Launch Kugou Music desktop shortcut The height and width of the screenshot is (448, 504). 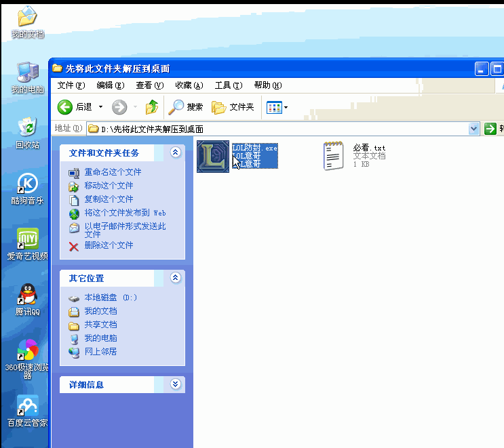pos(27,189)
